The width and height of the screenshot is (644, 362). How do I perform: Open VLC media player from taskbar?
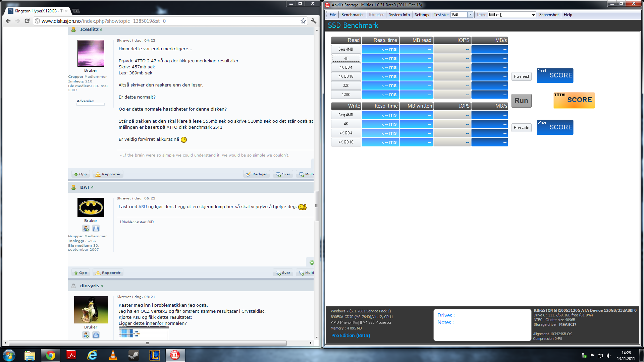click(113, 355)
